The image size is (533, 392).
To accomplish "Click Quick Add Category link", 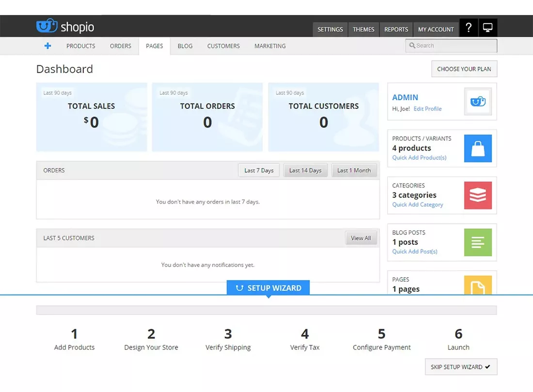I will [x=417, y=204].
